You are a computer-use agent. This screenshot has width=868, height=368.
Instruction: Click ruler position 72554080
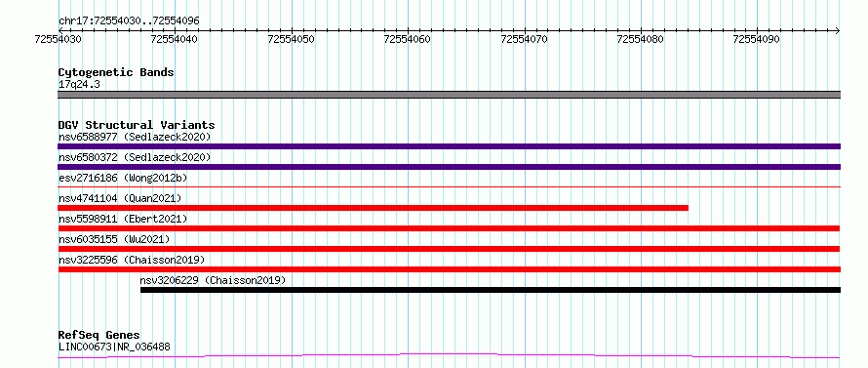[641, 39]
